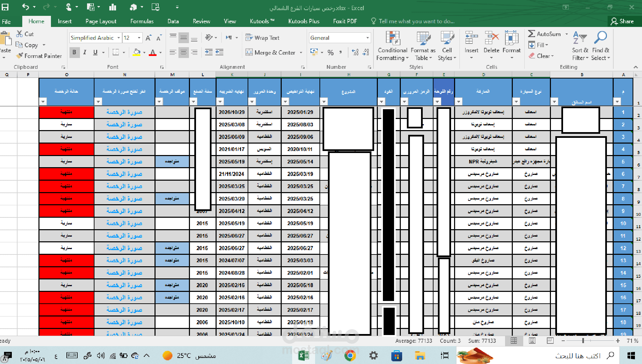642x364 pixels.
Task: Switch to the Formulas tab
Action: point(142,21)
